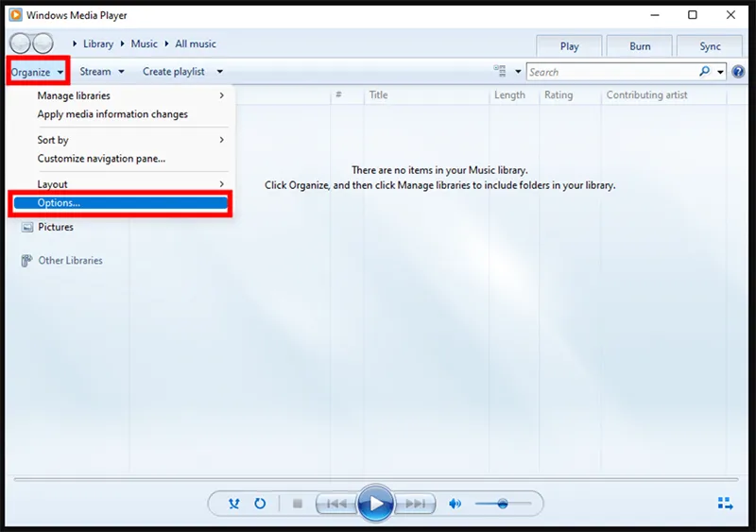Close the Windows Media Player window
756x532 pixels.
point(730,15)
